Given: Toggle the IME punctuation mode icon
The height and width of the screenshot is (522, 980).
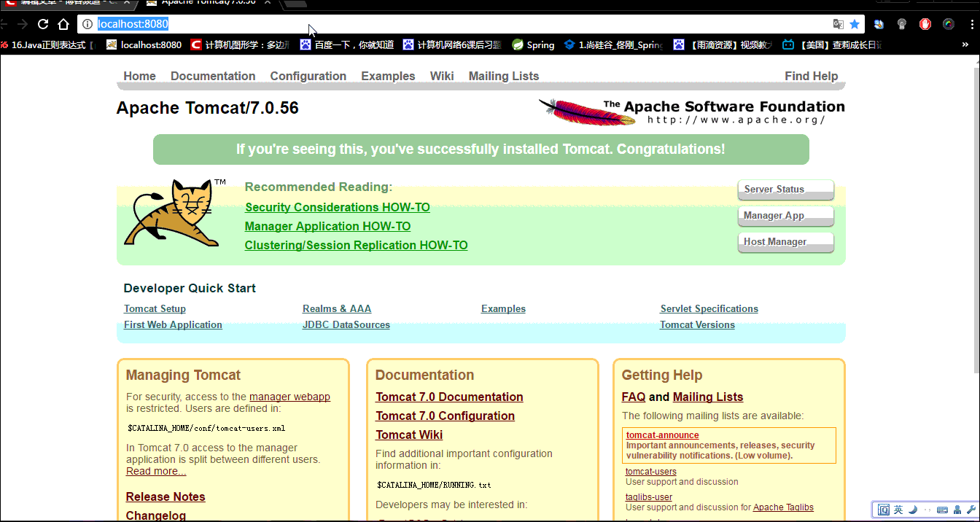Looking at the screenshot, I should tap(926, 510).
